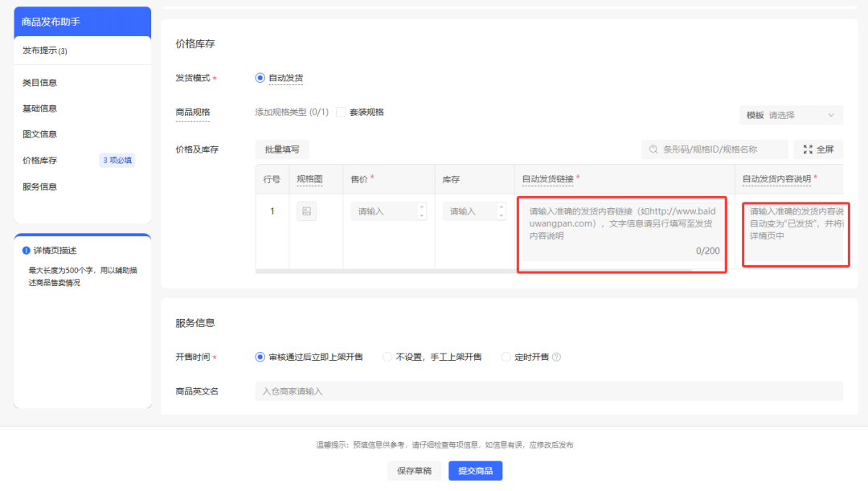This screenshot has height=491, width=868.
Task: Click the info icon beside 详情页描述
Action: [x=26, y=251]
